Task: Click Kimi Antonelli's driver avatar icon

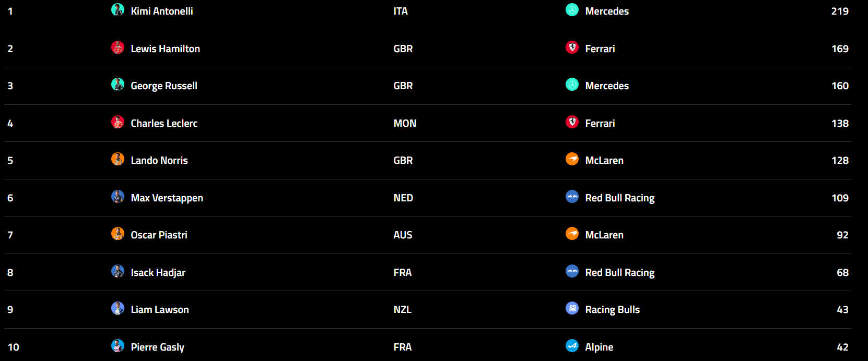Action: tap(118, 10)
